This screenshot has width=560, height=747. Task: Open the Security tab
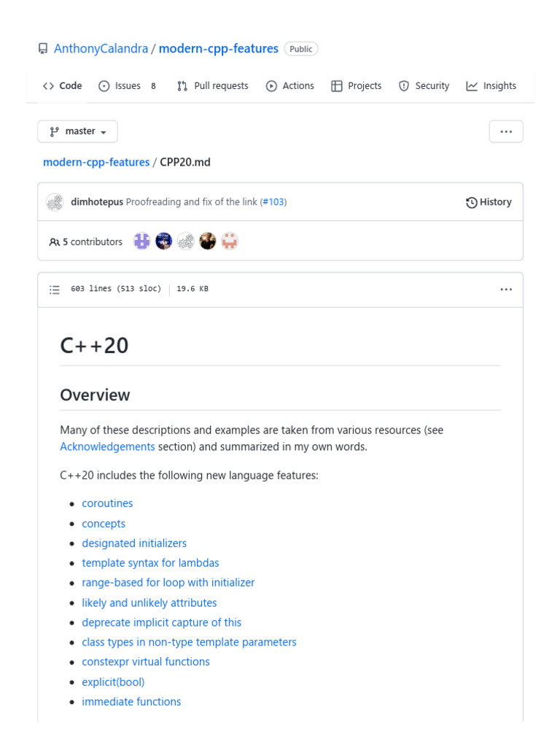click(424, 86)
